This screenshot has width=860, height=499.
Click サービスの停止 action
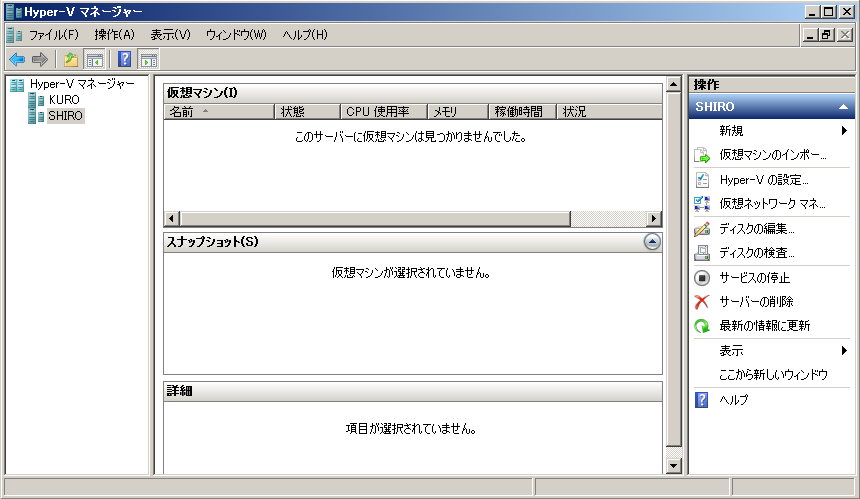tap(755, 278)
